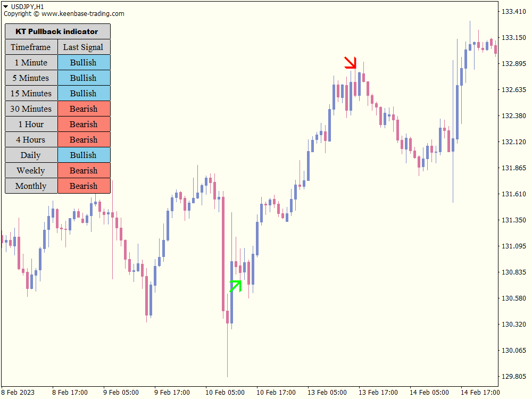Click the Monthly Bearish signal cell
532x399 pixels.
coord(84,186)
